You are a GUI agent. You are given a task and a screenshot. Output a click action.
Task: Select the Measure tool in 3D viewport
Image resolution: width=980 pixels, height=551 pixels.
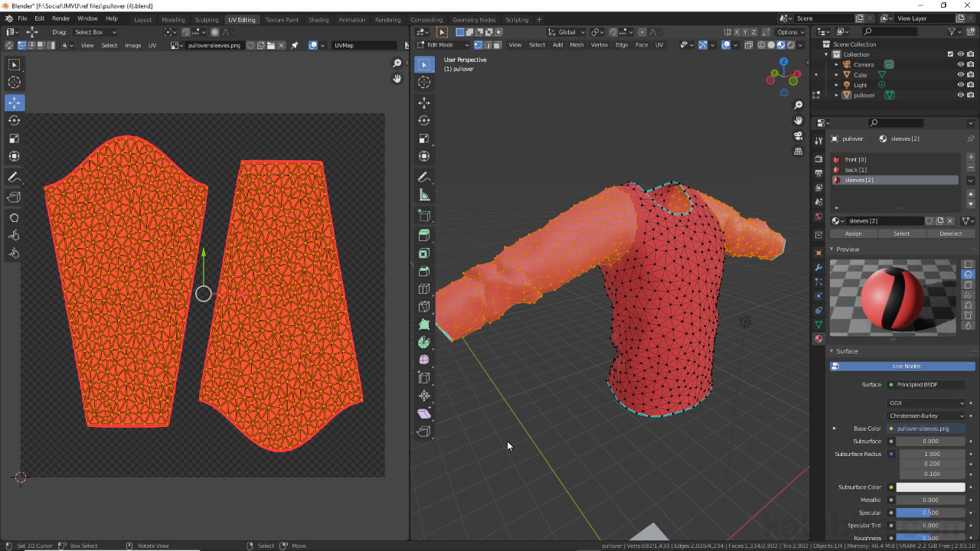[424, 195]
